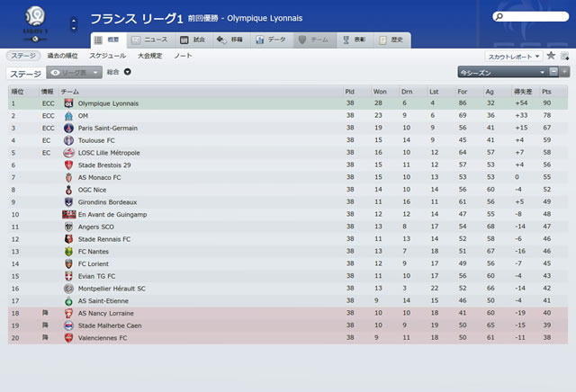Open the Toulouse FC team link

96,140
